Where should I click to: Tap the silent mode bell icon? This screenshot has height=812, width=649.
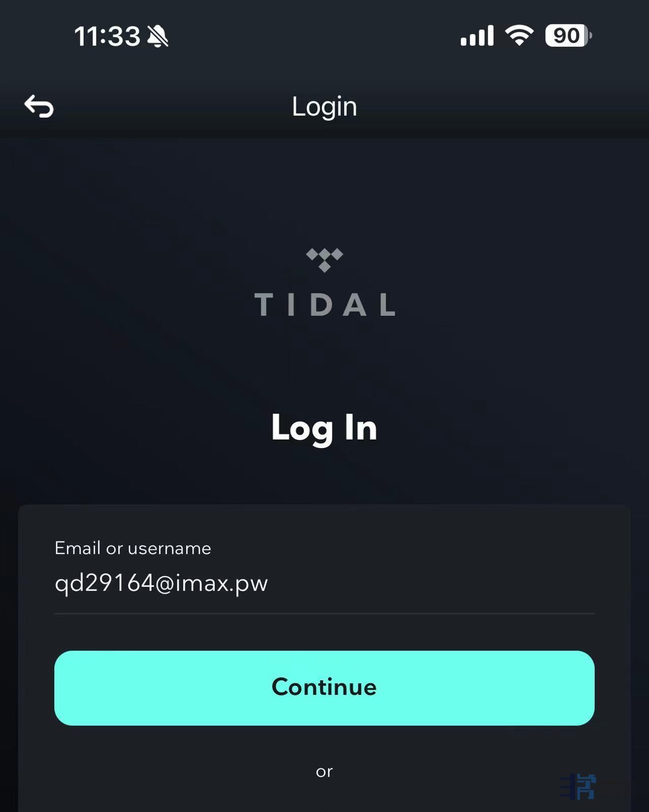coord(158,36)
